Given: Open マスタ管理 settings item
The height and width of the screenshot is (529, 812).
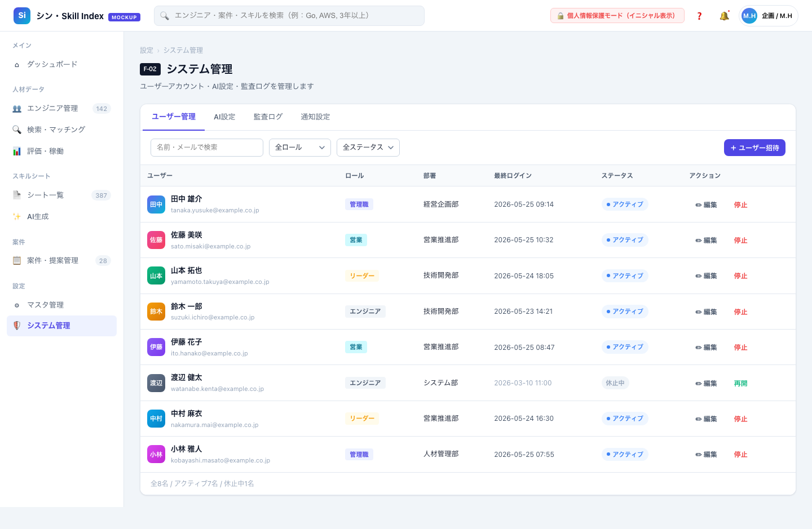Looking at the screenshot, I should [62, 305].
